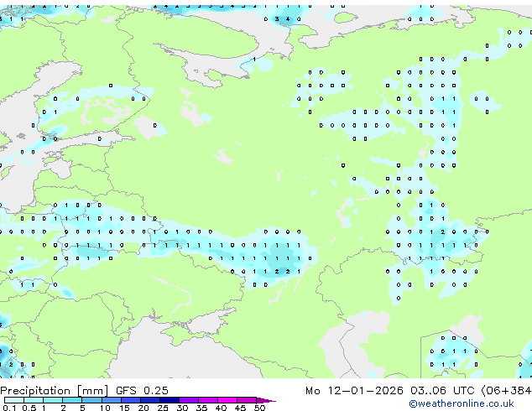The height and width of the screenshot is (411, 532).
Task: Click the legend scale label "10"
Action: pyautogui.click(x=105, y=408)
